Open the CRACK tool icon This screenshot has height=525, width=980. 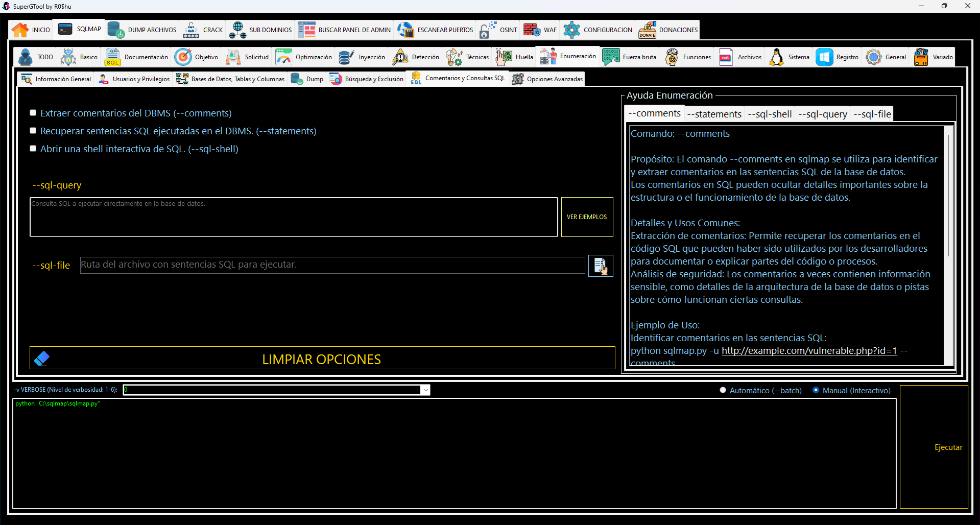click(x=191, y=30)
